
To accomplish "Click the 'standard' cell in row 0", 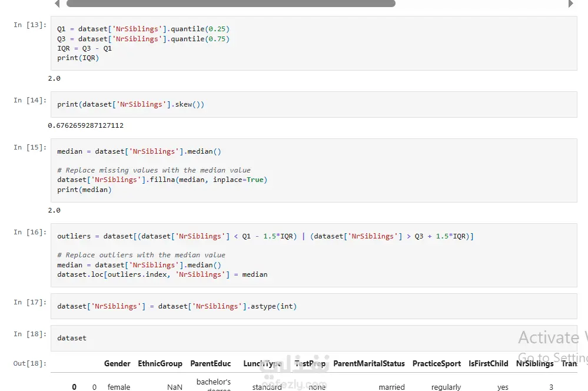I will pyautogui.click(x=267, y=387).
